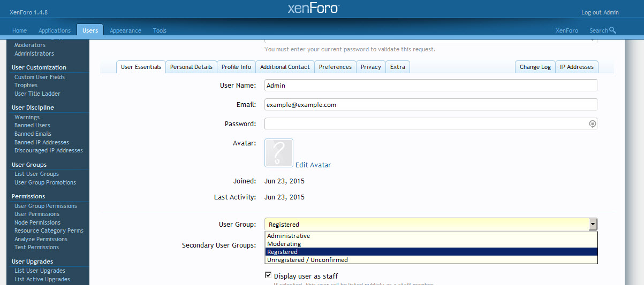Click the search magnifier icon
This screenshot has width=644, height=285.
click(x=612, y=30)
